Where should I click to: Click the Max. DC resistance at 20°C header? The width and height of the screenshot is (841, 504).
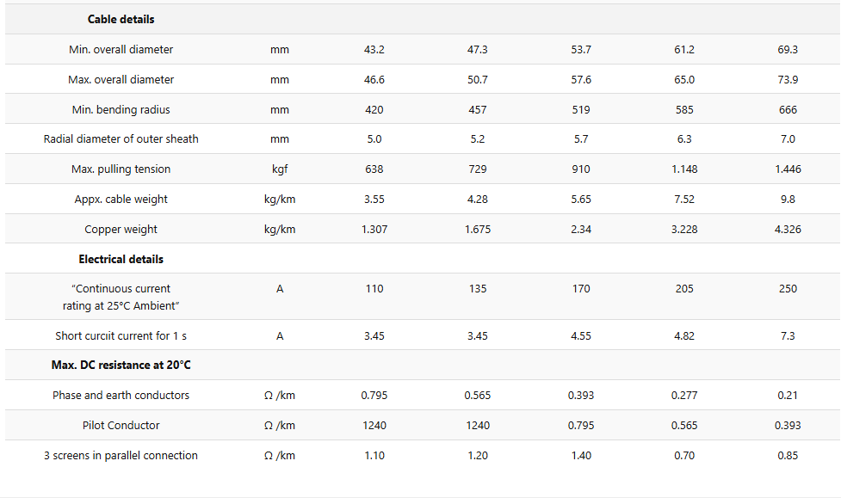tap(121, 366)
